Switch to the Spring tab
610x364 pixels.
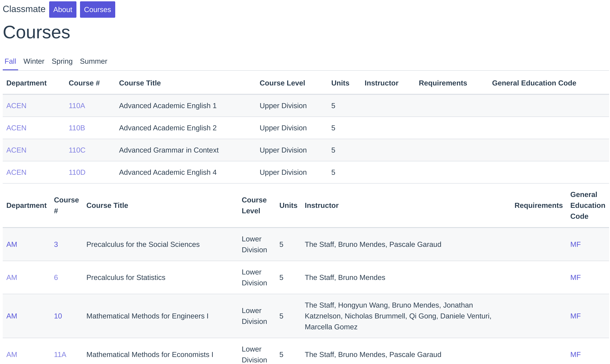click(x=62, y=61)
